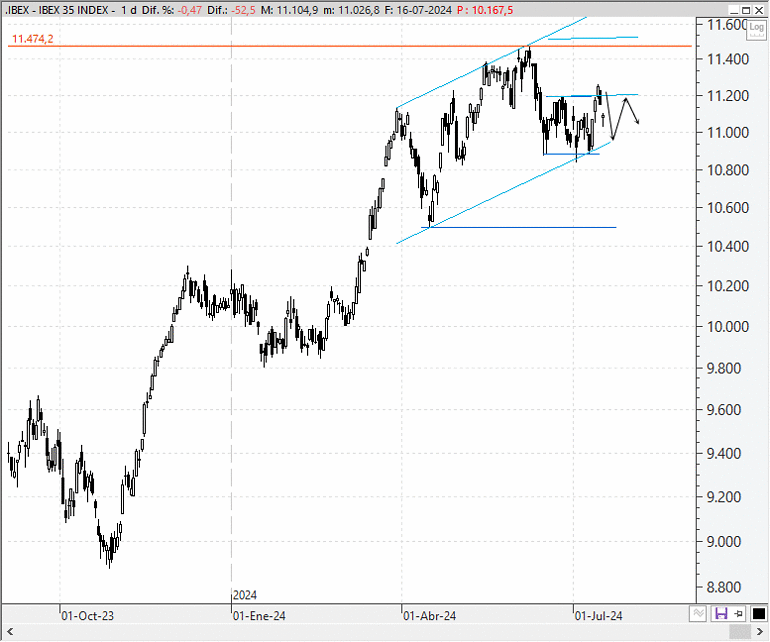Maximize the chart window
This screenshot has height=642, width=770.
[x=745, y=10]
